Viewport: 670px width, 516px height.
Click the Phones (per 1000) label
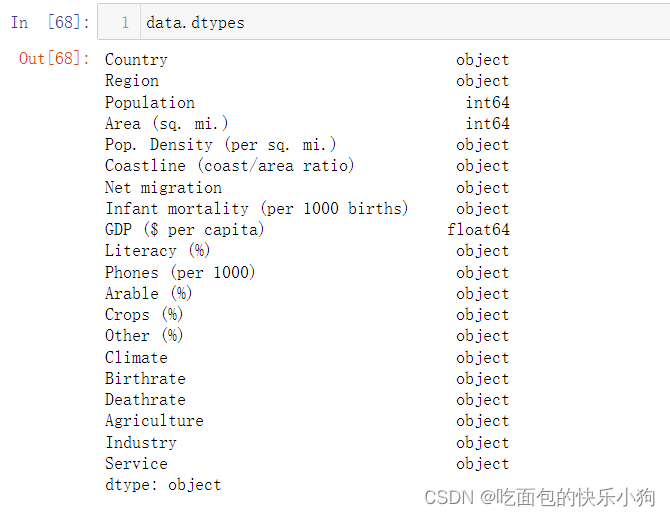pyautogui.click(x=180, y=273)
